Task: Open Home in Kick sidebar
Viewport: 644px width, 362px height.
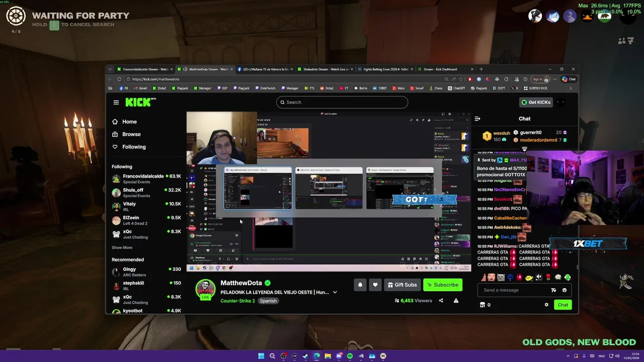Action: [x=124, y=122]
